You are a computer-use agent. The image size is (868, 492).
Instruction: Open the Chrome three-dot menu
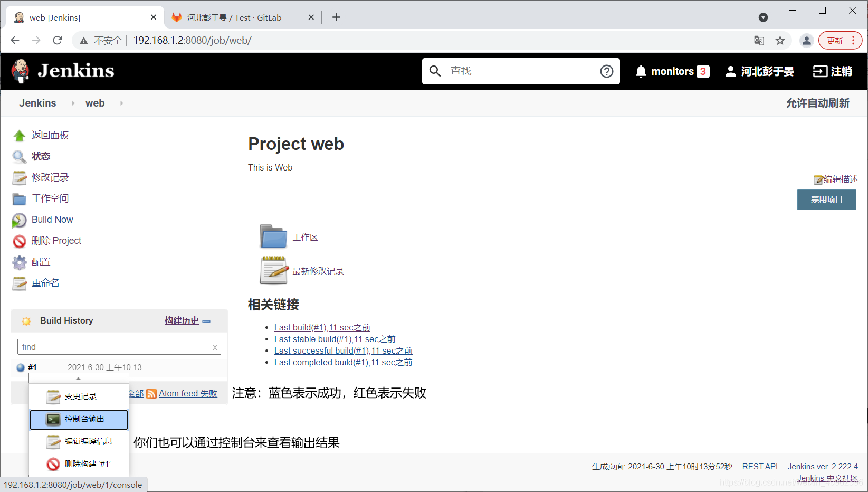[x=853, y=41]
